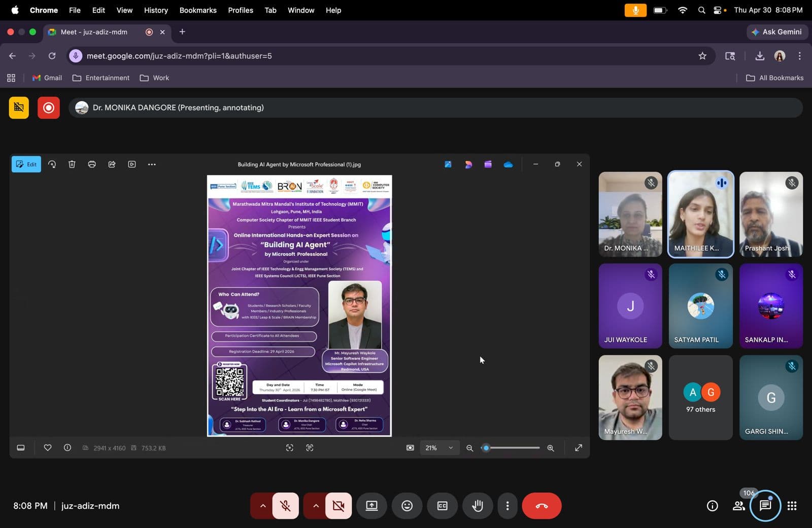Click the Edit button in photo viewer
Image resolution: width=812 pixels, height=528 pixels.
26,164
